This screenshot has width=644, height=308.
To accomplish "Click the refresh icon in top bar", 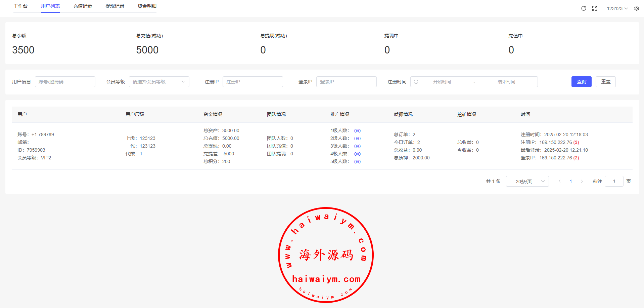I will 584,8.
